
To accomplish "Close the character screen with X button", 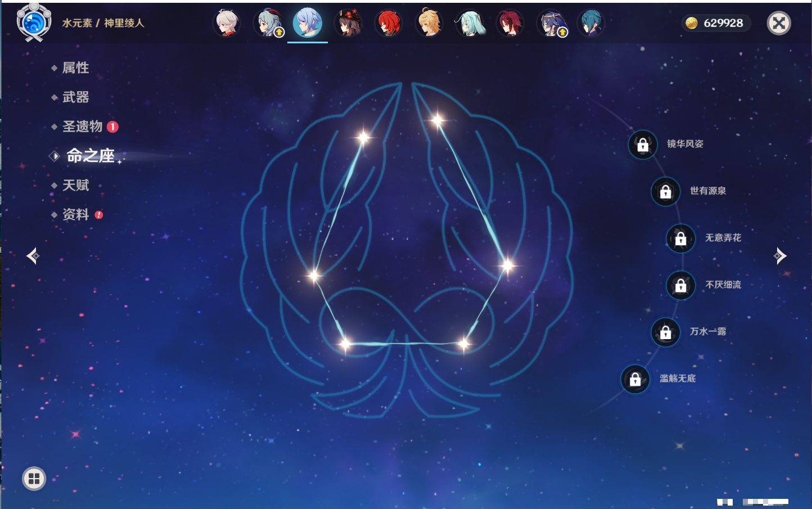I will coord(779,23).
